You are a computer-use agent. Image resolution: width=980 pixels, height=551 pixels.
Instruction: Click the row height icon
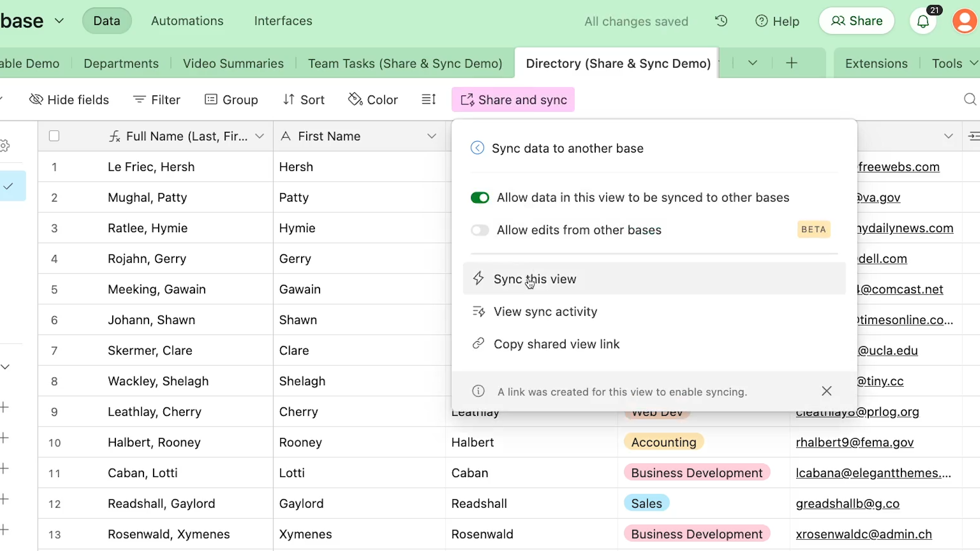point(429,99)
